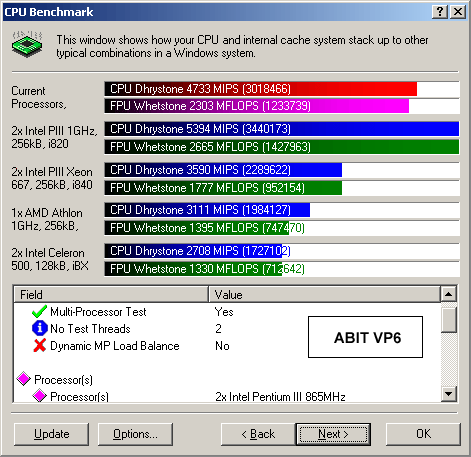Screen dimensions: 471x457
Task: Select the Dynamic MP Load Balance row
Action: point(227,346)
